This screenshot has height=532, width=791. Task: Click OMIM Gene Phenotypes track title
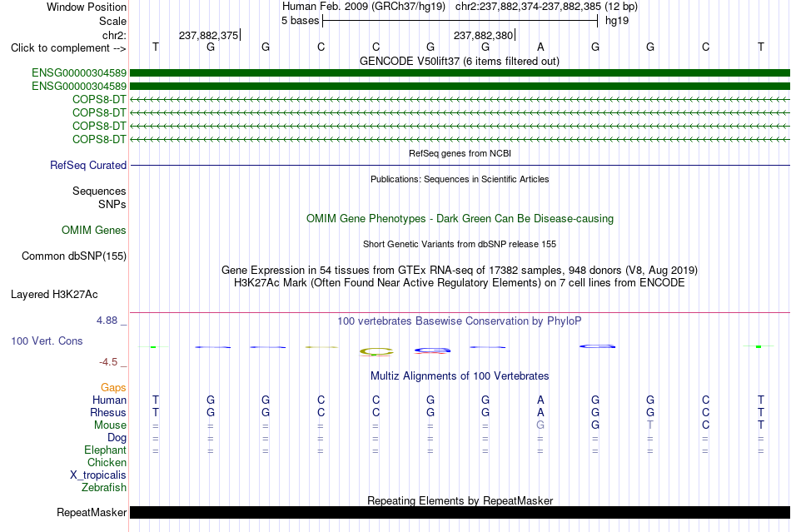(460, 219)
